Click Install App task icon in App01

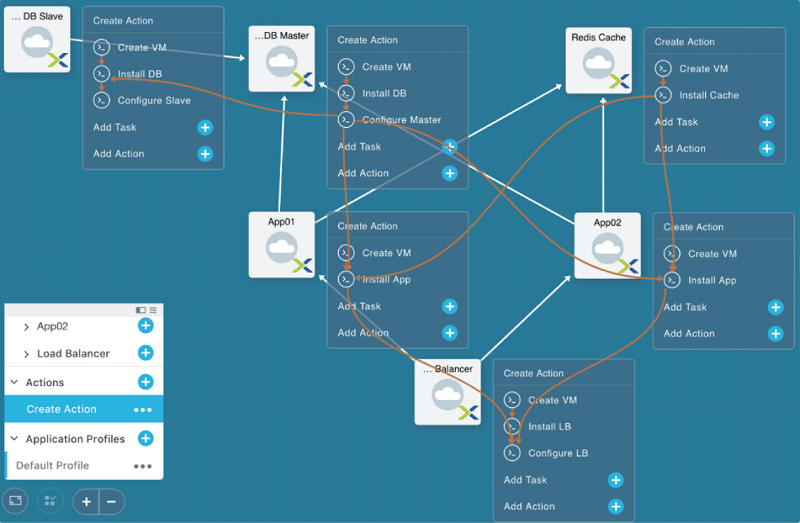pyautogui.click(x=346, y=279)
